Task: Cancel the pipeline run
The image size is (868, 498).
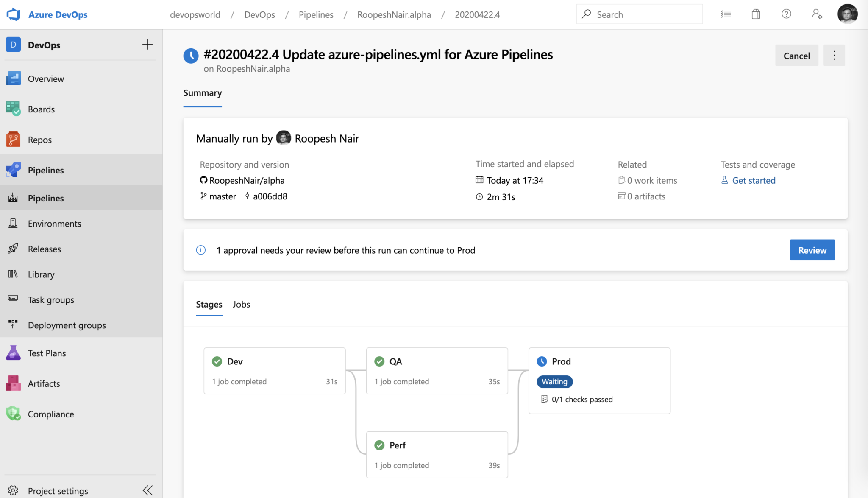Action: tap(796, 56)
